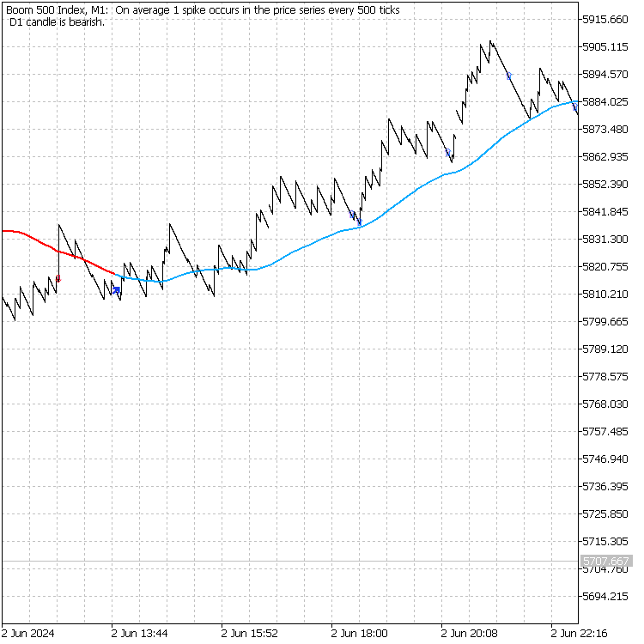
Task: Click price scale label 5852.390
Action: click(x=605, y=185)
